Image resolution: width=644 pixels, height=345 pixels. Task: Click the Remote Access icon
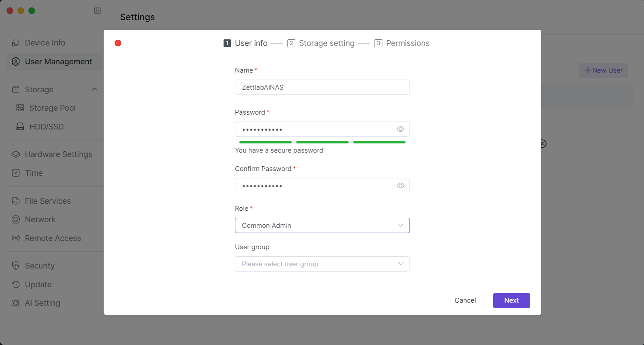16,238
